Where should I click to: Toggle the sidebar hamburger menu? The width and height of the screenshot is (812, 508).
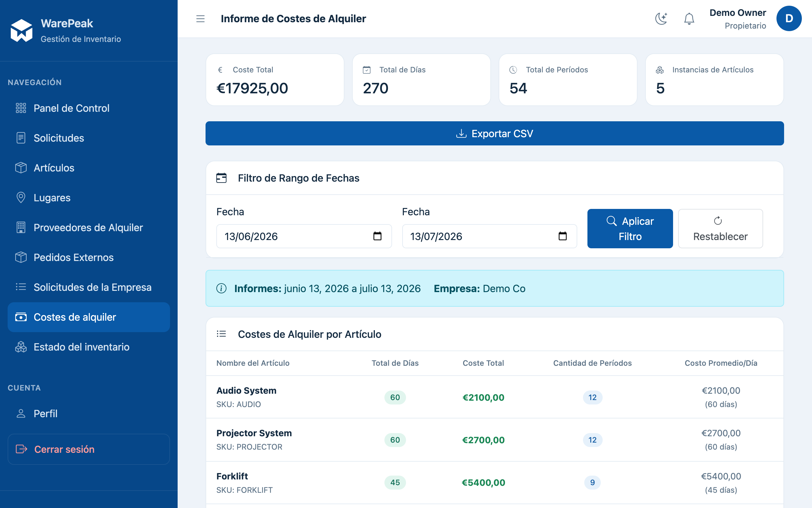tap(200, 19)
